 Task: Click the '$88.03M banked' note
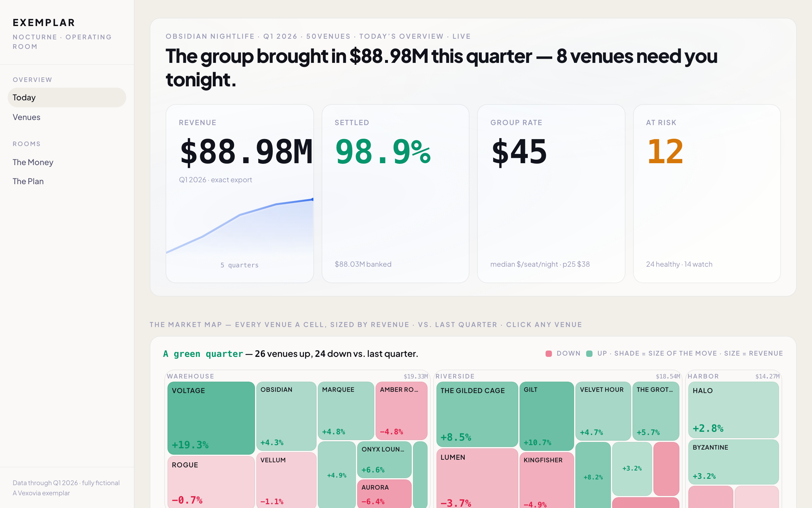point(363,264)
